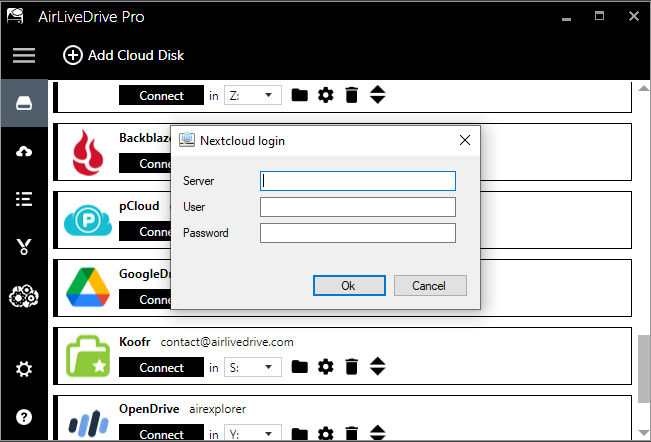651x442 pixels.
Task: Click Connect for Koofr
Action: point(162,367)
